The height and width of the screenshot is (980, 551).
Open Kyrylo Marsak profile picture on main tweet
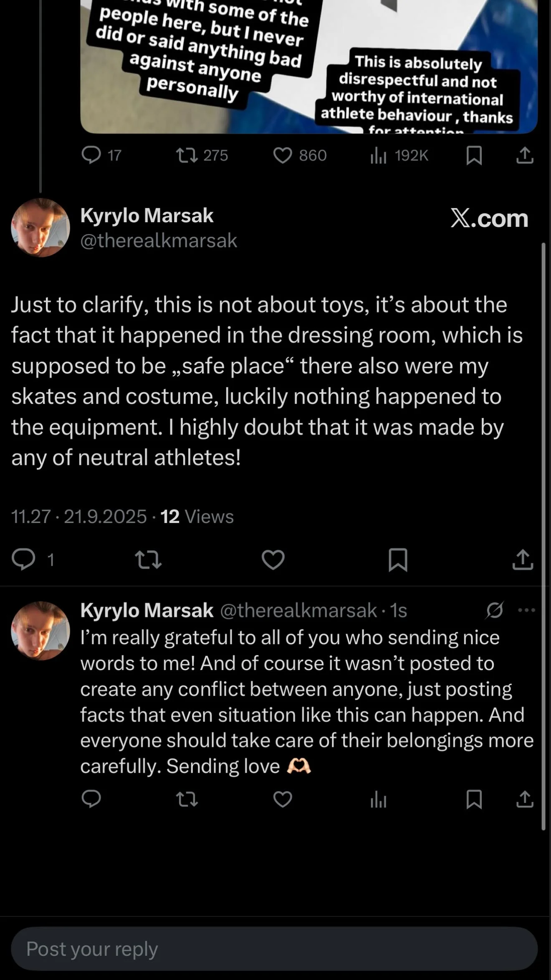40,228
